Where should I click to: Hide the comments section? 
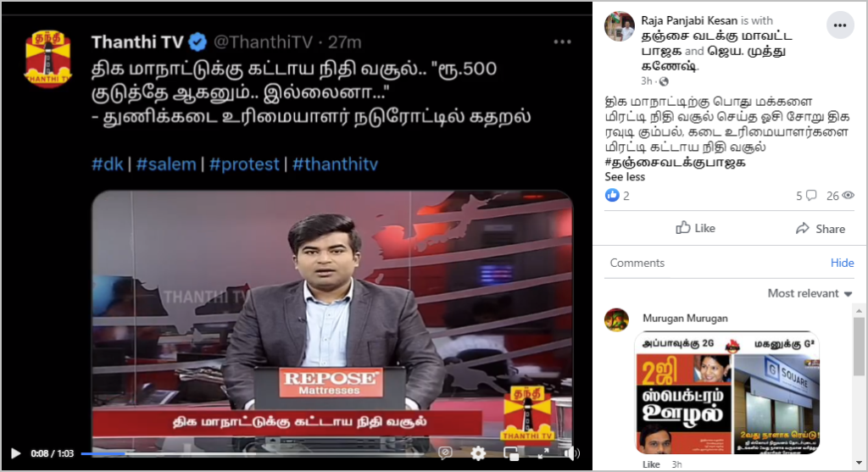coord(842,263)
